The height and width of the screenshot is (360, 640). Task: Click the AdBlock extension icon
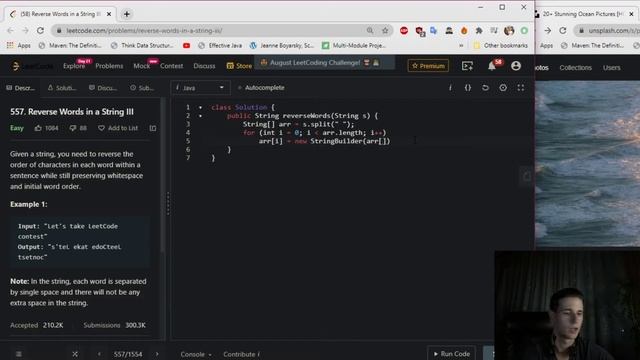(x=404, y=31)
